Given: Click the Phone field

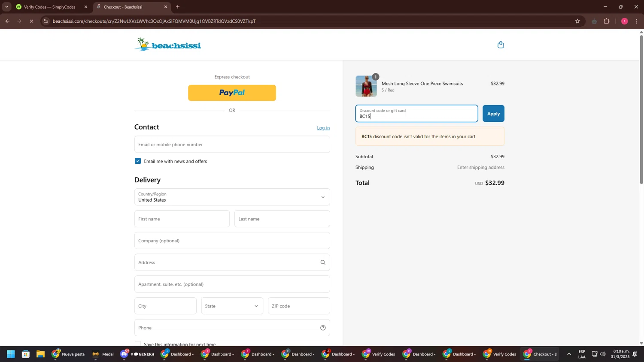Looking at the screenshot, I should [232, 328].
